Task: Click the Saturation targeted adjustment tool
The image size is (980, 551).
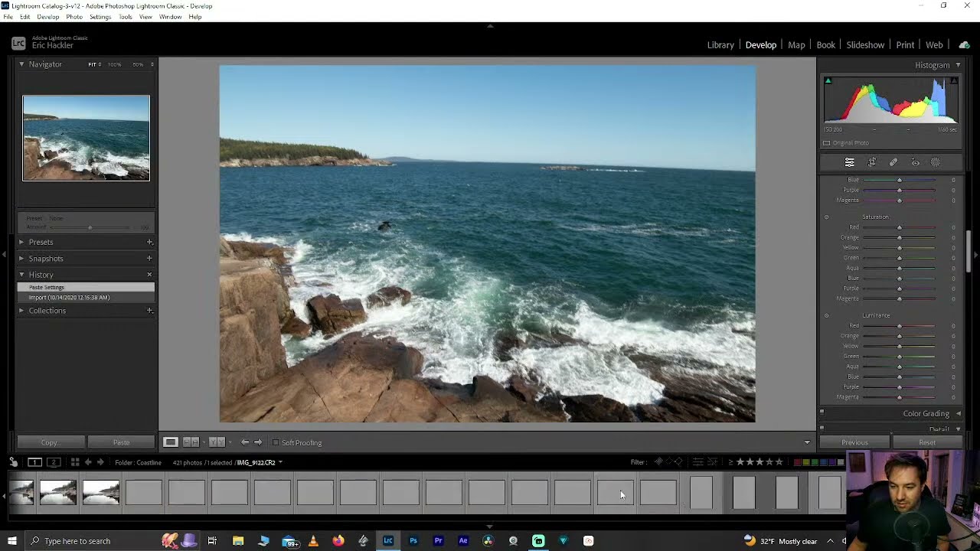Action: 826,217
